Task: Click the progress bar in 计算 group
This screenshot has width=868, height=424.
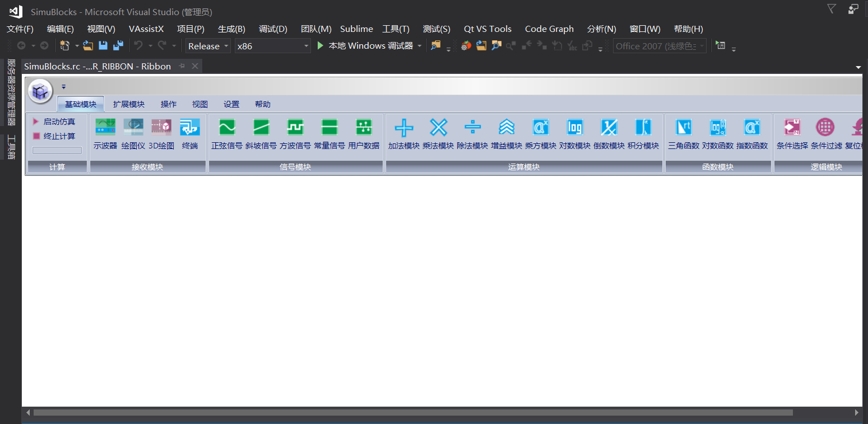Action: point(57,150)
